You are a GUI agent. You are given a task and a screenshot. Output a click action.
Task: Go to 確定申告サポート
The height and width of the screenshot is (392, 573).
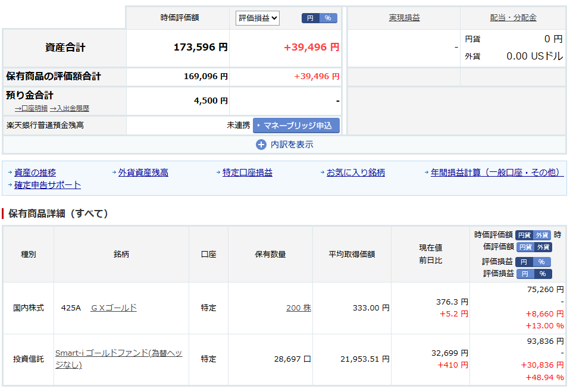[48, 185]
